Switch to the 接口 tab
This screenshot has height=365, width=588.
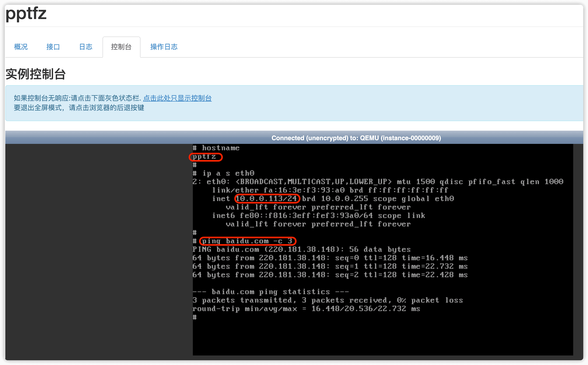[x=53, y=47]
